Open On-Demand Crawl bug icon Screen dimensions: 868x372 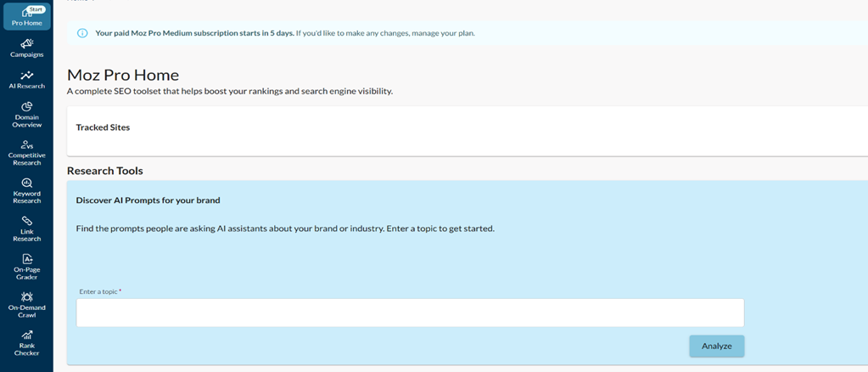(26, 296)
